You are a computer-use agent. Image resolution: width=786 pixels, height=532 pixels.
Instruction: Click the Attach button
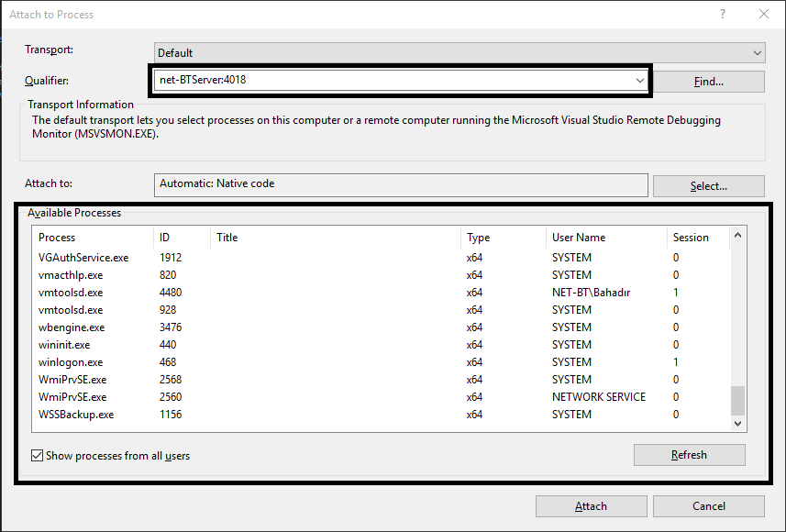click(591, 505)
